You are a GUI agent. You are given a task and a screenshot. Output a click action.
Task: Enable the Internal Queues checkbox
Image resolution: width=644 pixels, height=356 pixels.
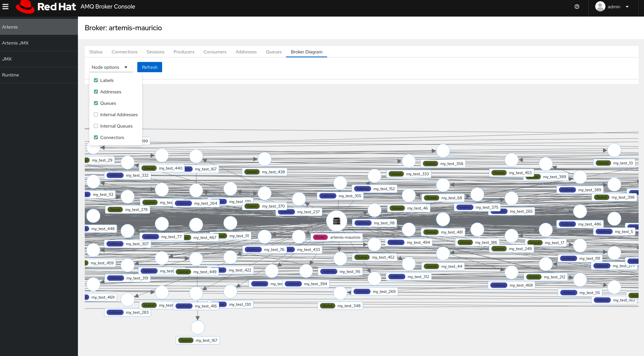point(96,126)
